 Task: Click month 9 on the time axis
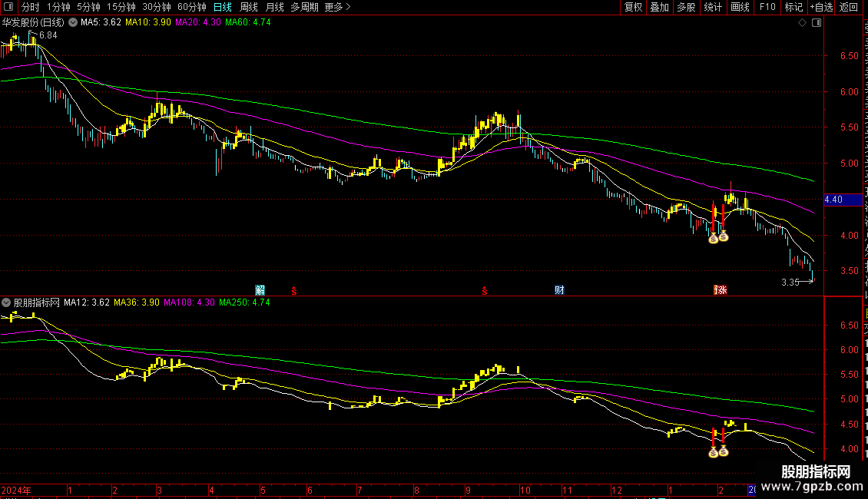pyautogui.click(x=468, y=490)
